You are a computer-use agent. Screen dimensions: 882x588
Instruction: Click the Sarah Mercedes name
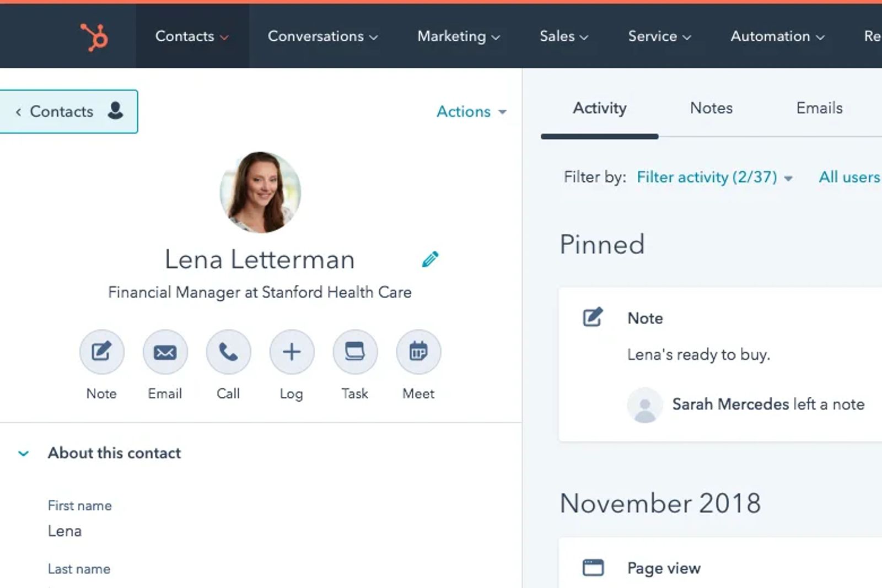click(x=730, y=404)
